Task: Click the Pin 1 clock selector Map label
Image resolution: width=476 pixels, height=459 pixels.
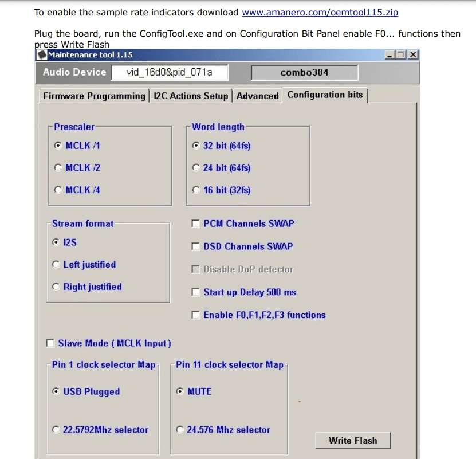Action: click(x=104, y=365)
